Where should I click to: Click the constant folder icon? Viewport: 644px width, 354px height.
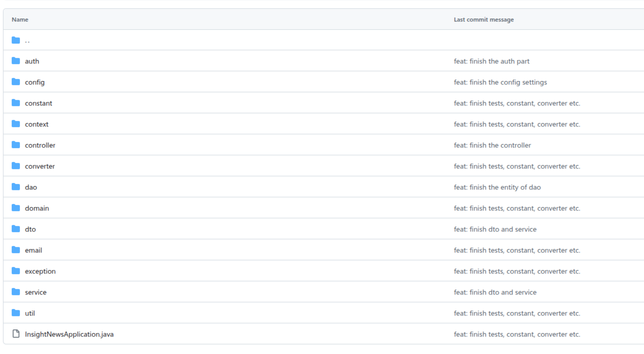tap(16, 103)
